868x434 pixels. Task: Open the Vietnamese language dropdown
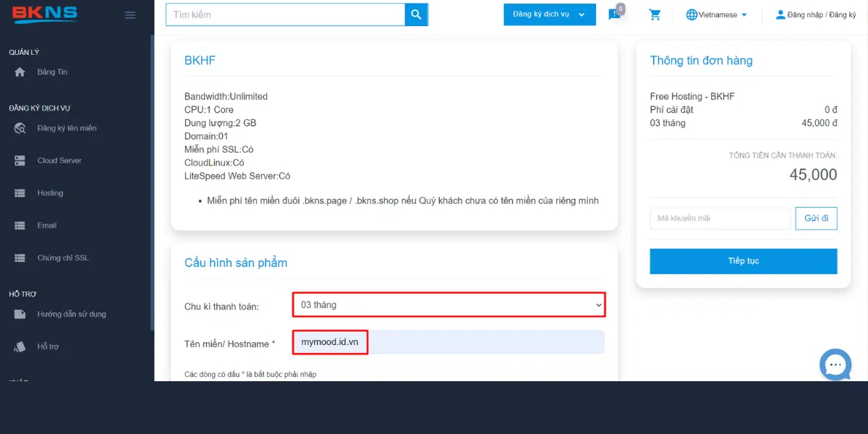pyautogui.click(x=716, y=14)
